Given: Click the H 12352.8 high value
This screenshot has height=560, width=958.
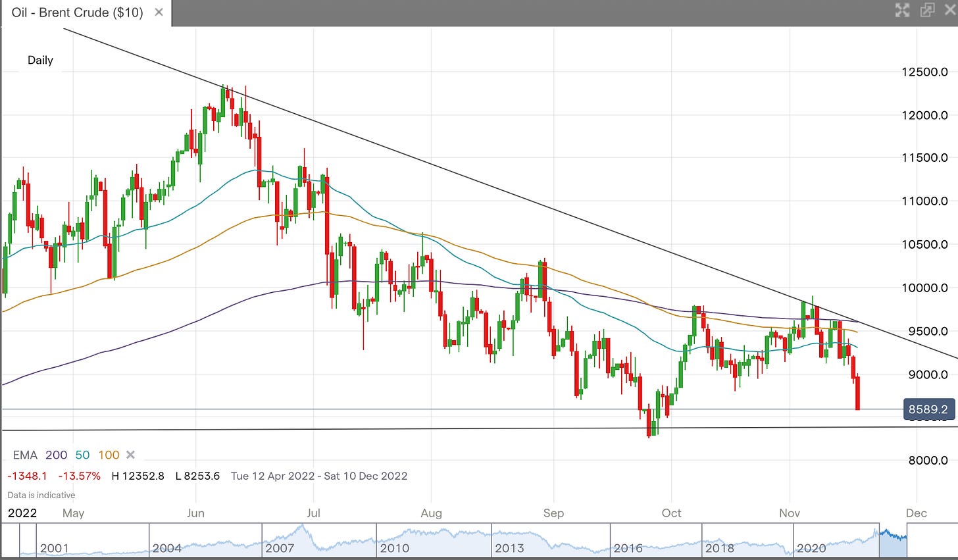Looking at the screenshot, I should point(138,476).
